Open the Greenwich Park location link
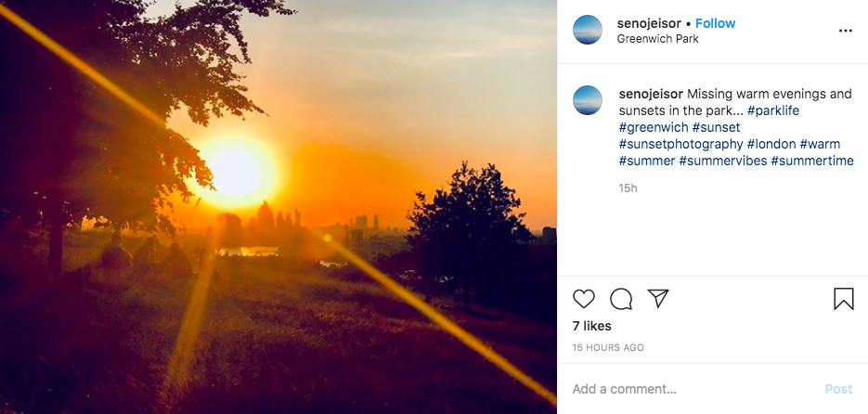868x414 pixels. click(657, 39)
